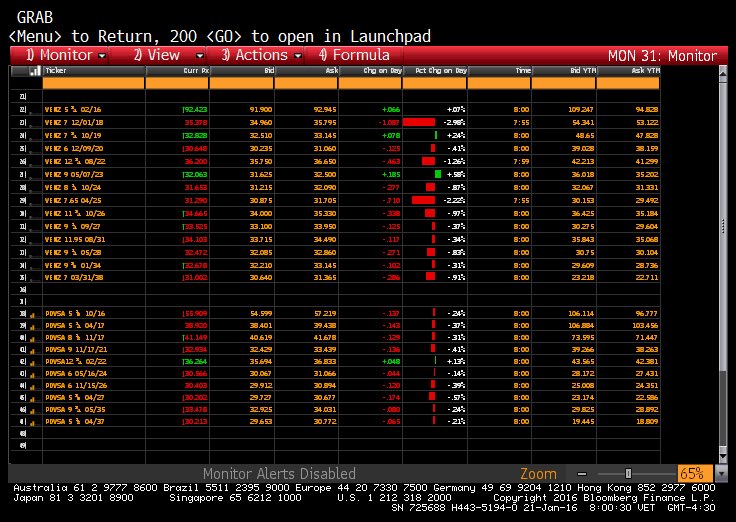This screenshot has height=522, width=736.
Task: Select the VENZ 9 05/07/23 ticker
Action: tap(74, 175)
